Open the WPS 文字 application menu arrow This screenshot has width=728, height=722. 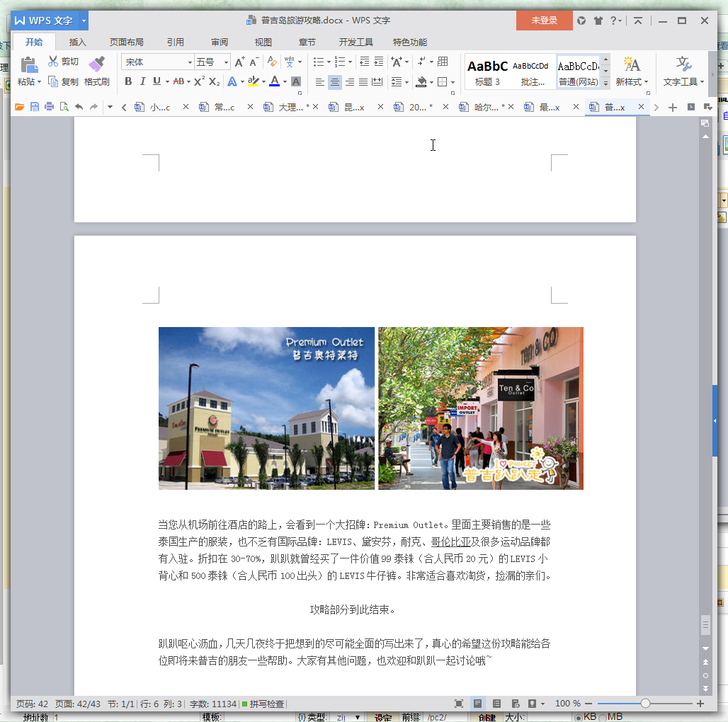84,21
